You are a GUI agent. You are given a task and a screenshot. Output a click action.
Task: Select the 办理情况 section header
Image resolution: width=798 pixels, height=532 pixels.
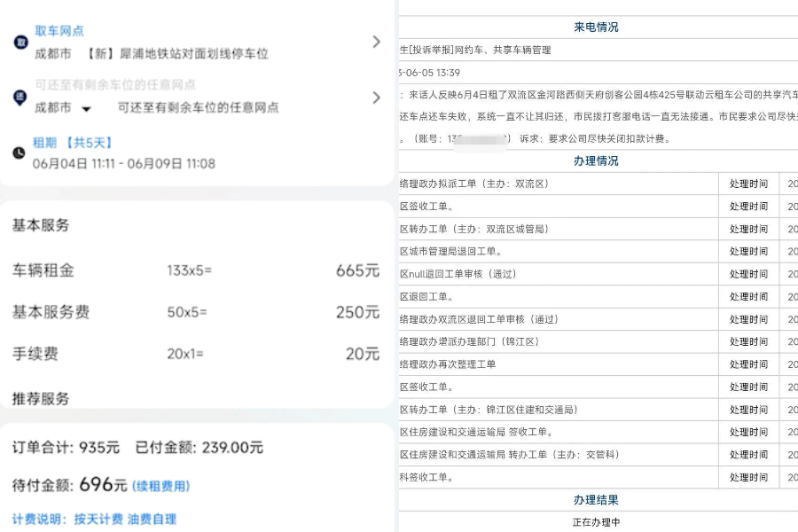pos(596,160)
